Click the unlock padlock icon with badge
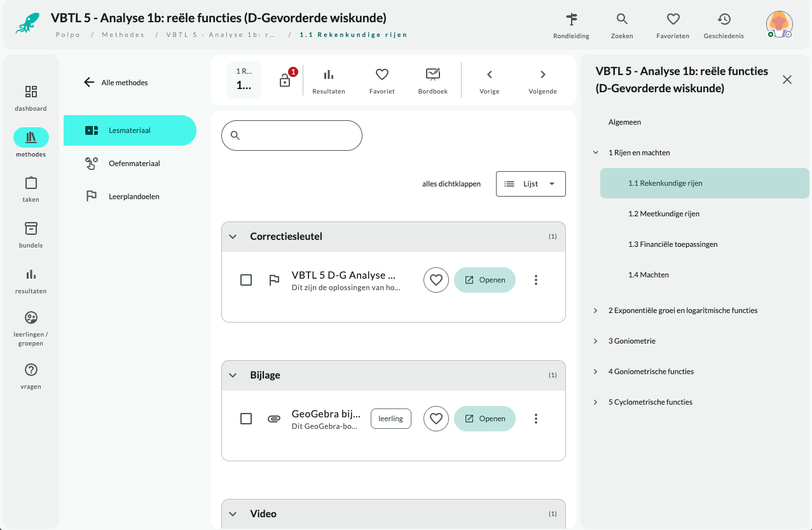Image resolution: width=812 pixels, height=530 pixels. pos(286,80)
